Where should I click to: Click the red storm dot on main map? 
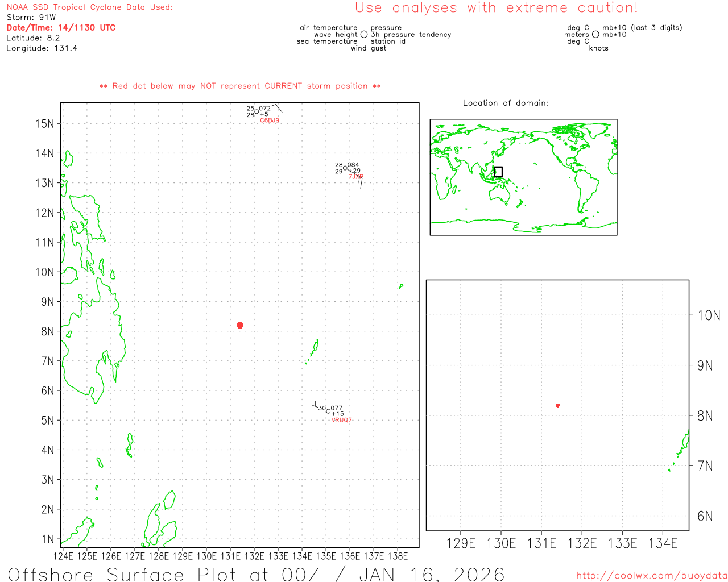click(240, 325)
